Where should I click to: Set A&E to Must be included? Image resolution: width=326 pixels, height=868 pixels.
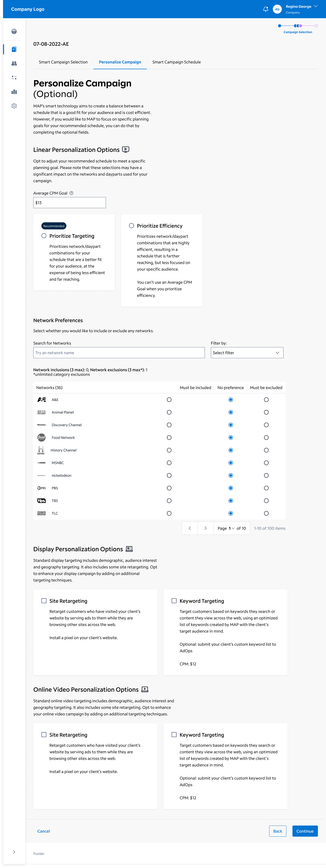pos(169,400)
